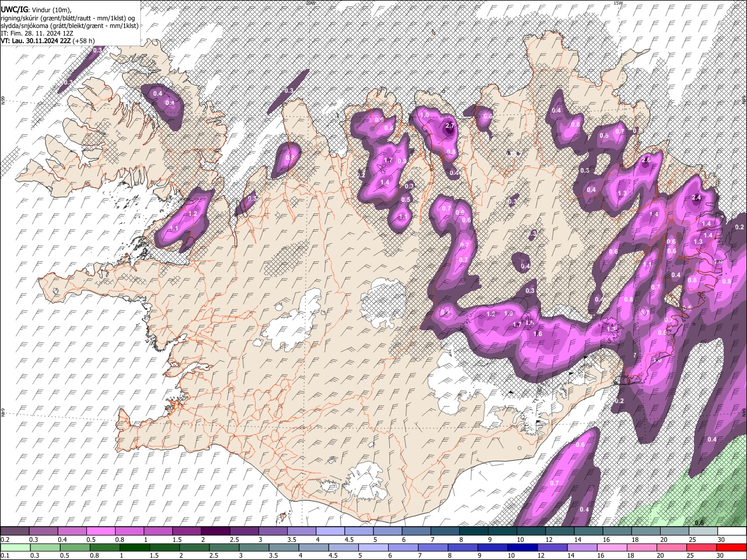This screenshot has height=560, width=747.
Task: Pick the dark green rain swatch between 1 and 1.5
Action: pos(135,547)
